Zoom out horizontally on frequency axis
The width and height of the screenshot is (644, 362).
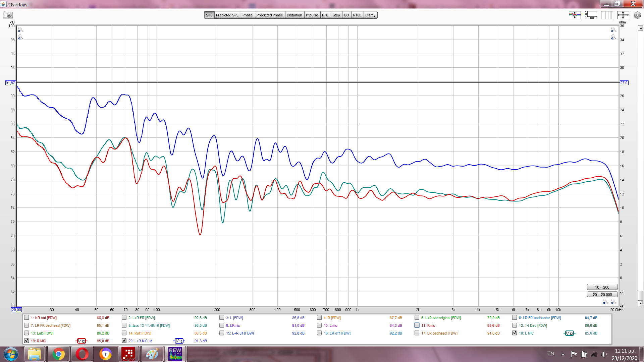[605, 302]
